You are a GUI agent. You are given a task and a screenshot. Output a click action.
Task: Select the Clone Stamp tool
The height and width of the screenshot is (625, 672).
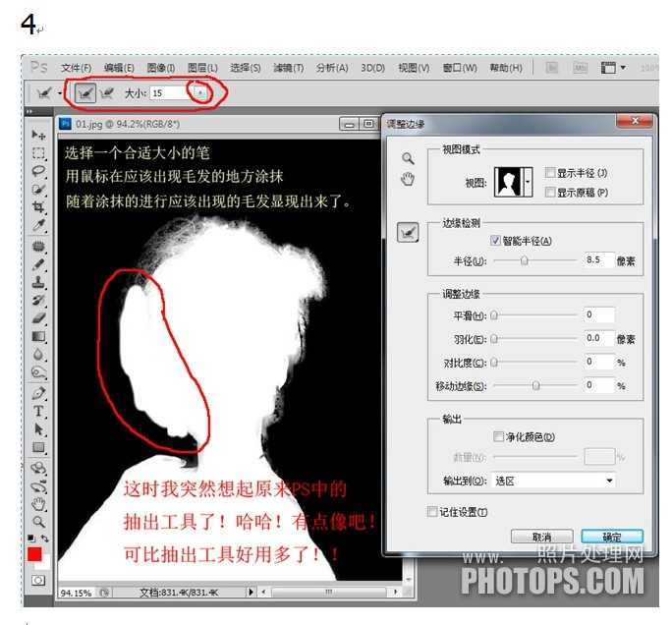[x=38, y=282]
